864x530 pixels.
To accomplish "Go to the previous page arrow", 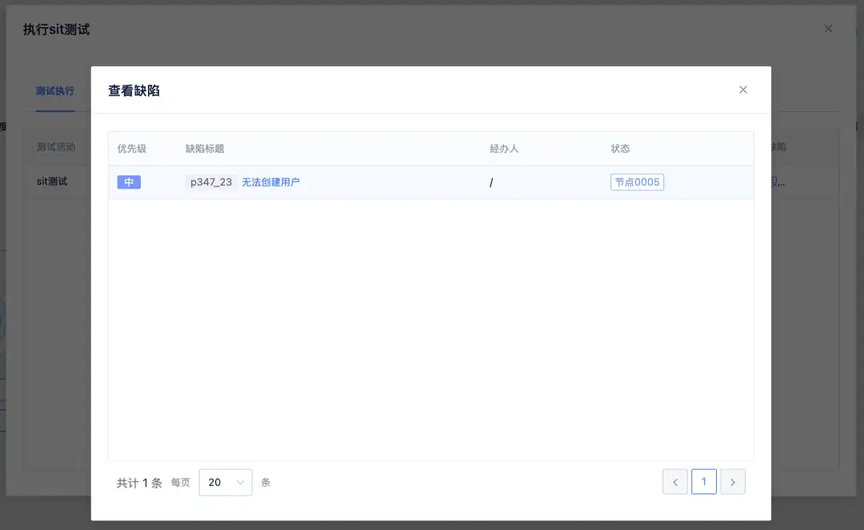I will click(675, 482).
